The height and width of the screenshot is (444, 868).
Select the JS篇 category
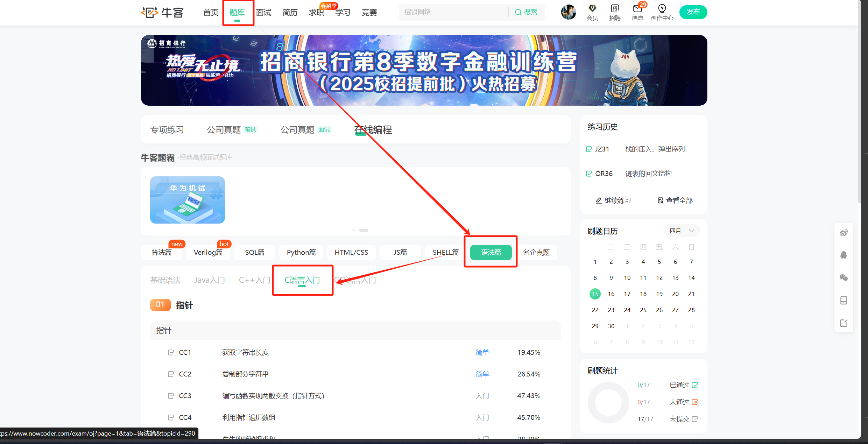(400, 252)
